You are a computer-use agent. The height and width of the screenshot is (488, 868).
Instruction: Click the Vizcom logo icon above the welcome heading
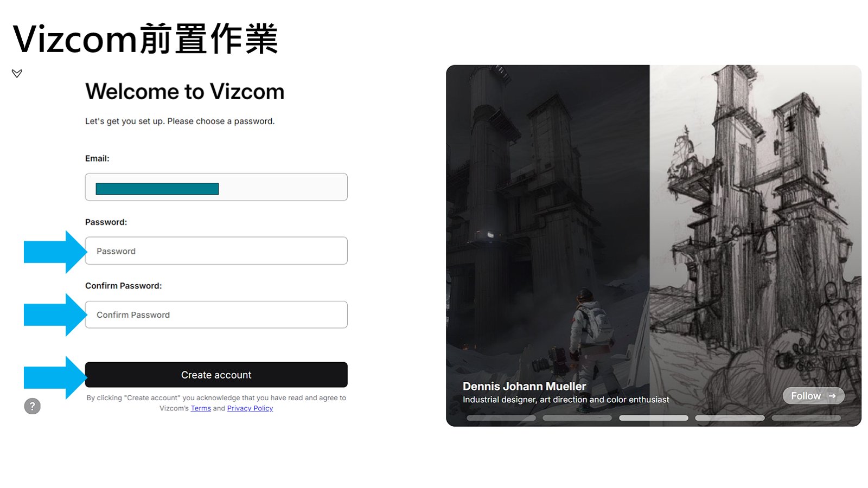[17, 73]
